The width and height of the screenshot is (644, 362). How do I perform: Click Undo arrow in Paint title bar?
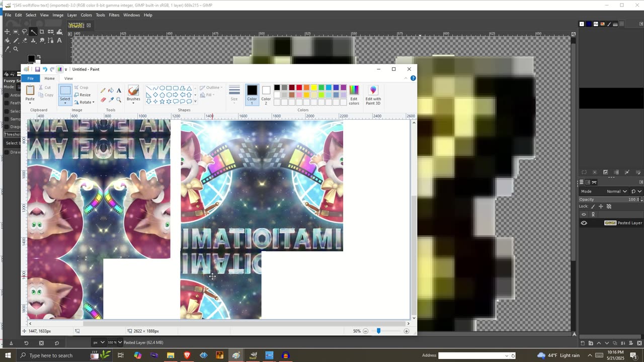click(x=45, y=69)
